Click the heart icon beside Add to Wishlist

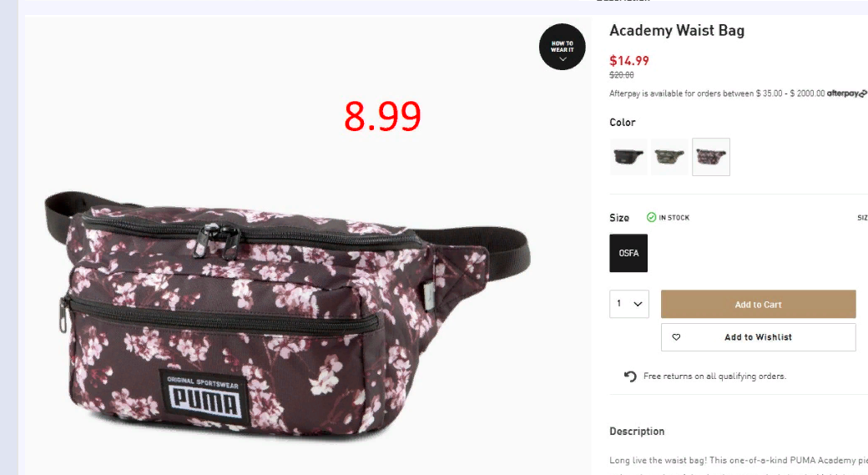point(676,337)
